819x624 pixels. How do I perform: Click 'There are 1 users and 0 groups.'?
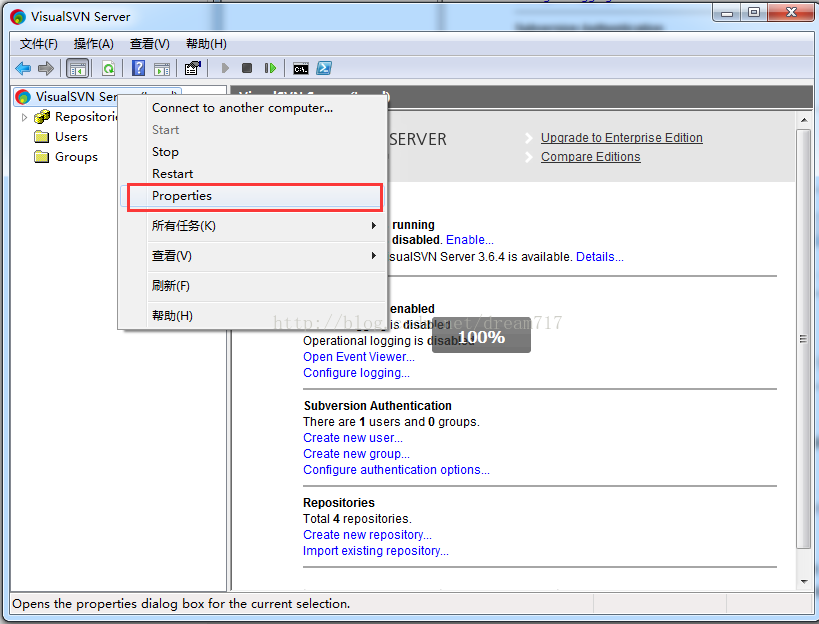[x=391, y=422]
